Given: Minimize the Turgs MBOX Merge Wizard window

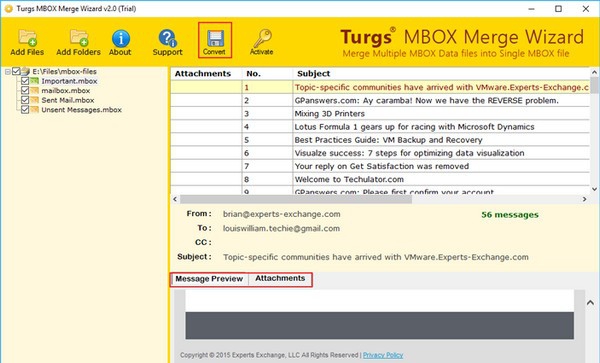Looking at the screenshot, I should [x=532, y=8].
